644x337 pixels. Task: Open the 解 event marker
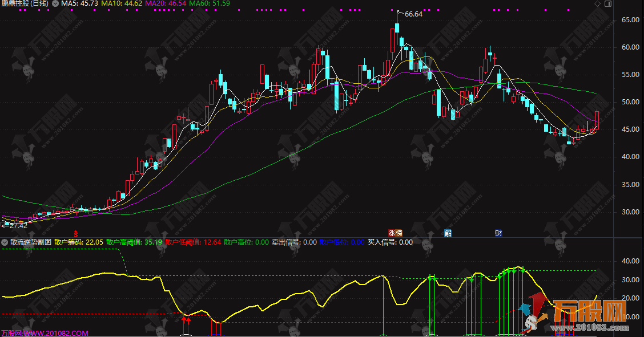(x=448, y=233)
